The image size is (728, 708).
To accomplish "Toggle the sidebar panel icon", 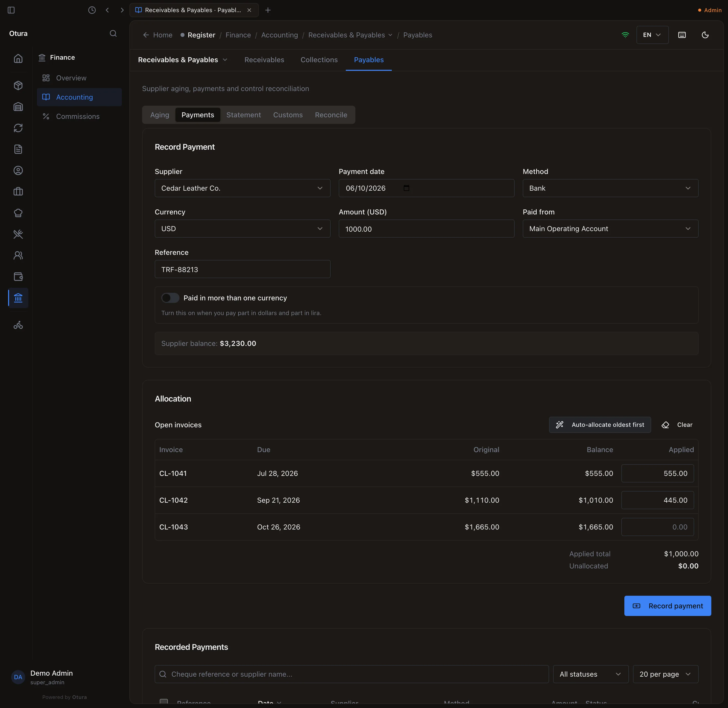I will click(x=11, y=10).
